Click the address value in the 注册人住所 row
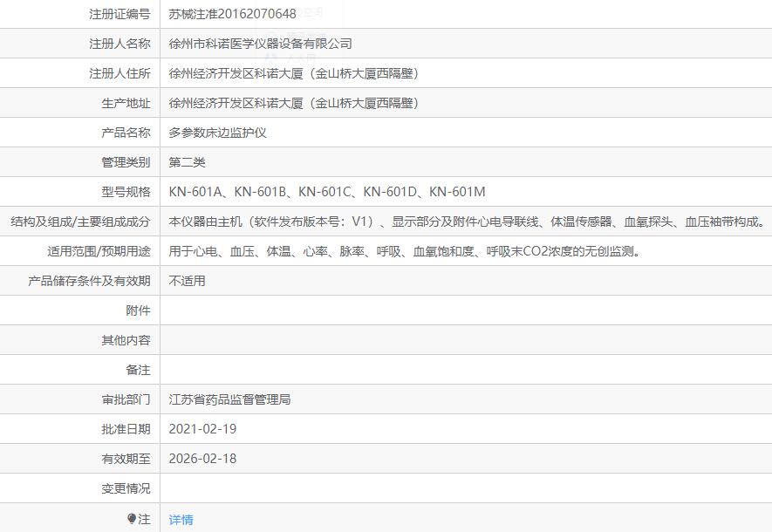This screenshot has width=772, height=532. point(294,73)
